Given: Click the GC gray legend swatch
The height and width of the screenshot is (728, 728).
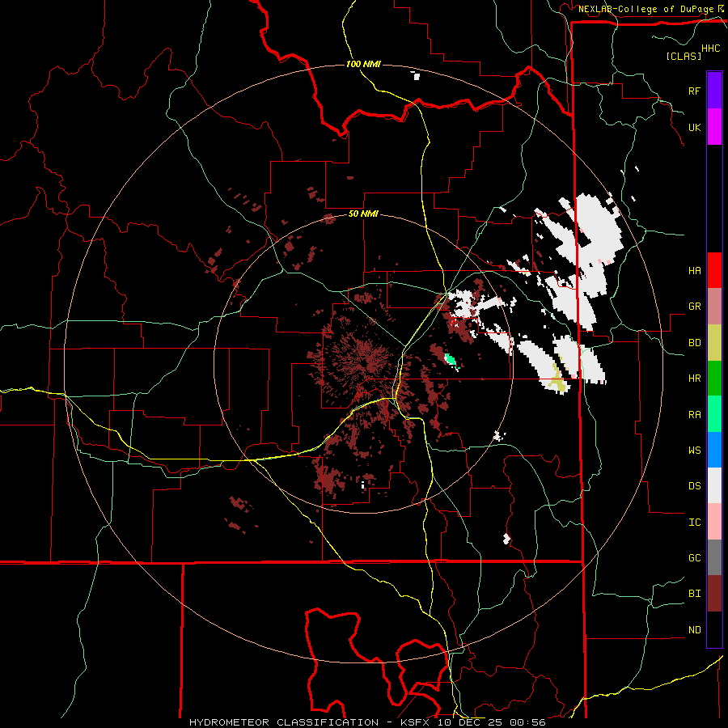Looking at the screenshot, I should [714, 557].
